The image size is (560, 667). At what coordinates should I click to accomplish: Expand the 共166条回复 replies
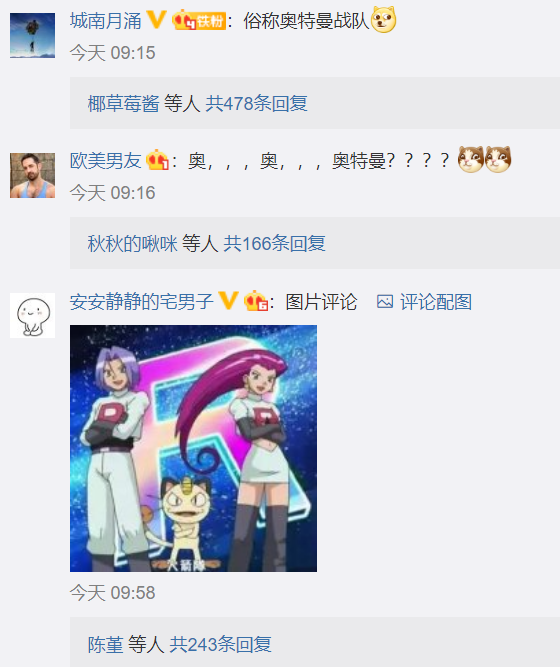[274, 243]
